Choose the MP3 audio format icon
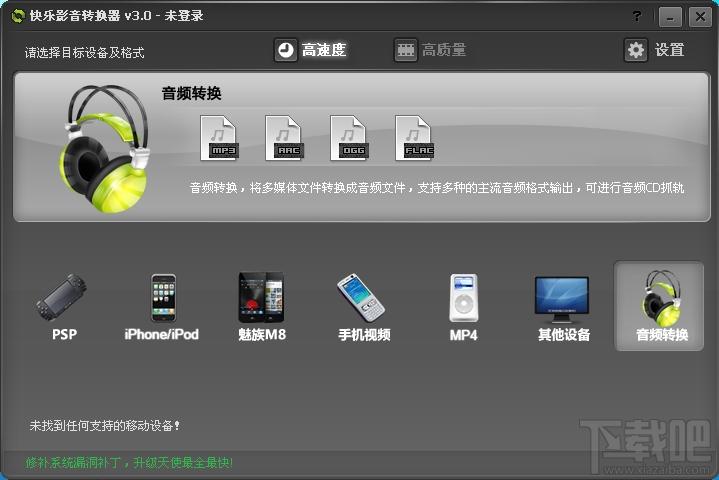The height and width of the screenshot is (480, 719). [219, 138]
